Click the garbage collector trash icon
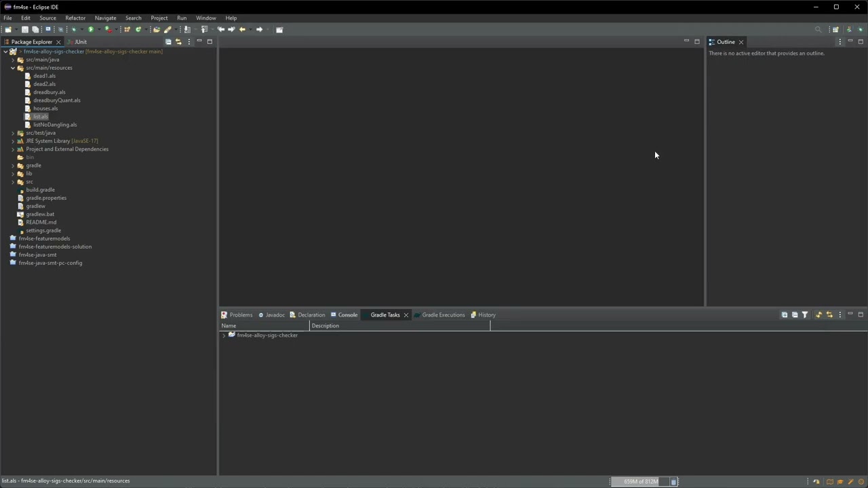868x488 pixels. tap(673, 481)
